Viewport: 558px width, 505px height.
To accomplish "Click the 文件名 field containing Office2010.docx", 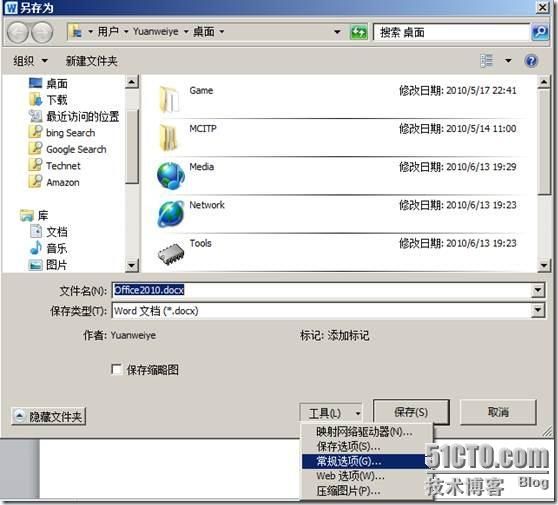I will [x=322, y=290].
